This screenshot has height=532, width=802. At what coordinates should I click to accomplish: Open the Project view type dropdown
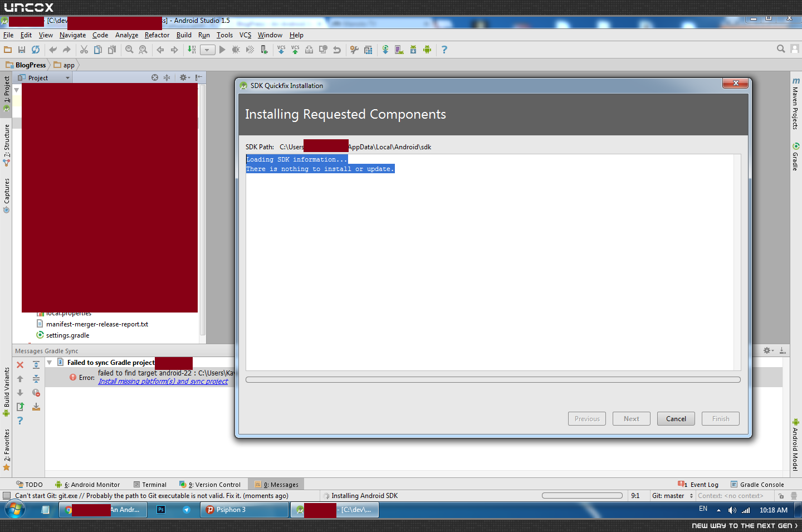pyautogui.click(x=43, y=78)
